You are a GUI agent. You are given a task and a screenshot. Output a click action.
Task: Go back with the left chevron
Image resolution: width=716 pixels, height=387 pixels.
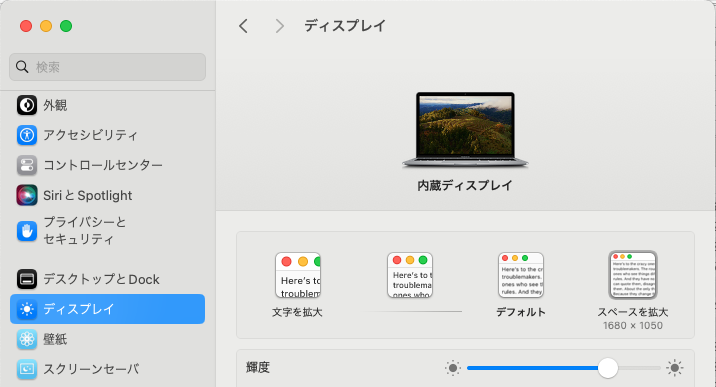[243, 26]
